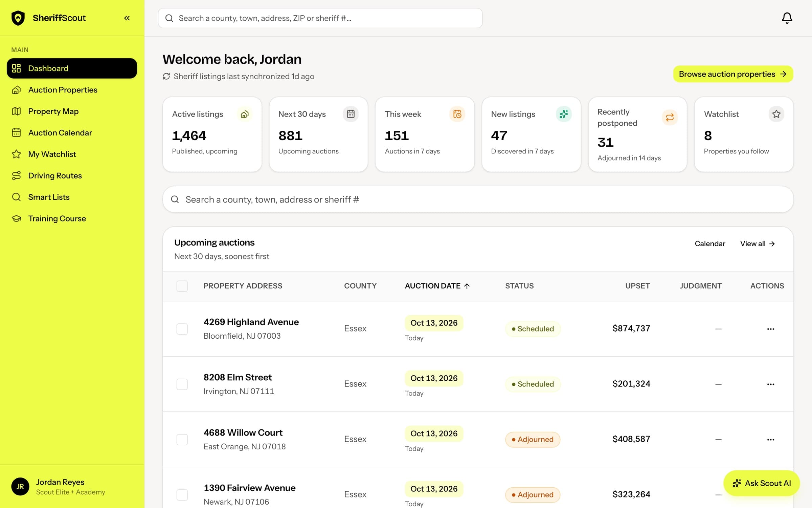The height and width of the screenshot is (508, 812).
Task: Open the Ask Scout AI assistant
Action: [761, 483]
